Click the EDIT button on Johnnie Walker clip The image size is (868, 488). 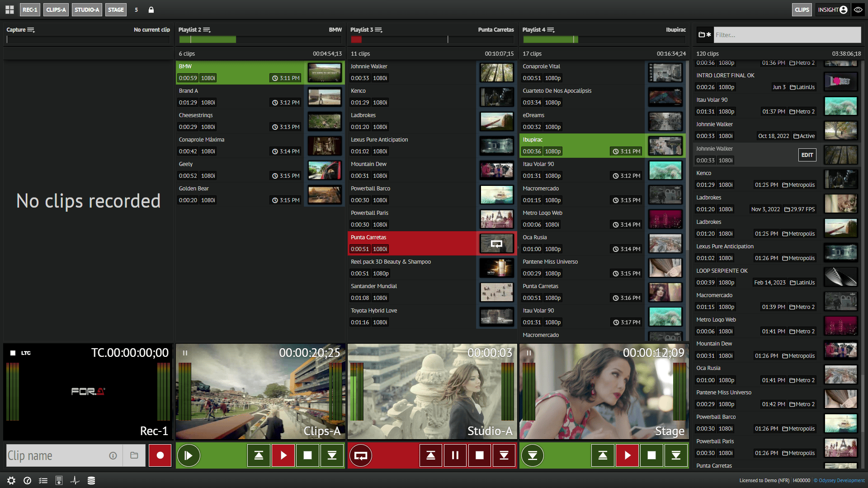coord(807,155)
